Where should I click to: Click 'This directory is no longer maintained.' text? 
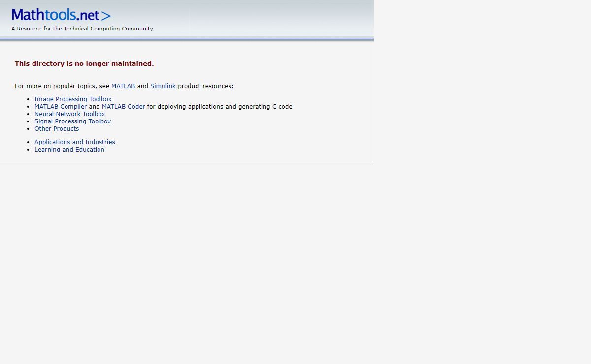[x=84, y=64]
